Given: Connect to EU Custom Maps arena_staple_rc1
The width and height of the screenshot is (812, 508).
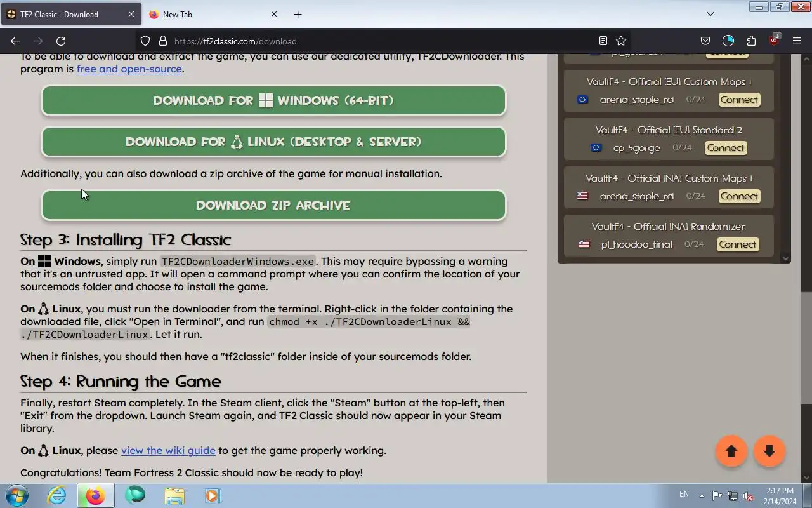Looking at the screenshot, I should click(739, 100).
